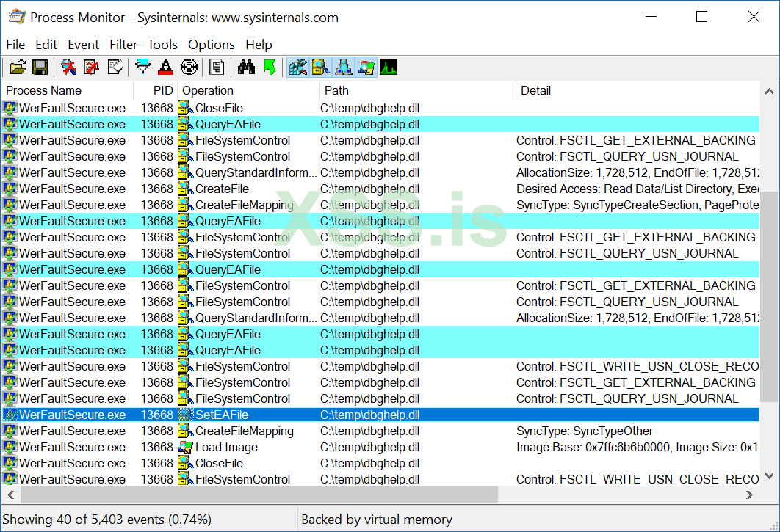
Task: Open the Help menu
Action: pyautogui.click(x=259, y=45)
